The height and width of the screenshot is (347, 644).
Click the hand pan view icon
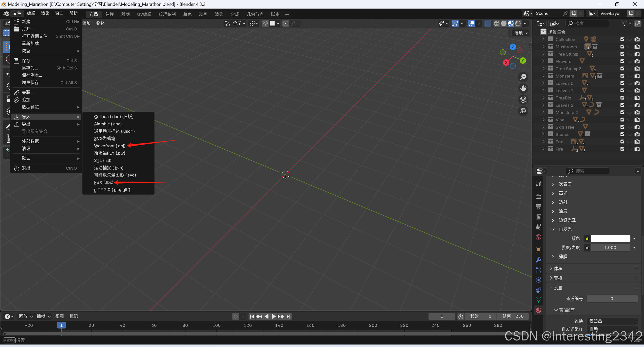[x=523, y=88]
